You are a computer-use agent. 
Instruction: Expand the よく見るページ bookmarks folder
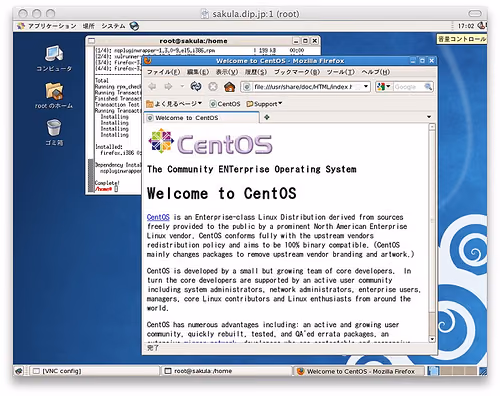(174, 104)
